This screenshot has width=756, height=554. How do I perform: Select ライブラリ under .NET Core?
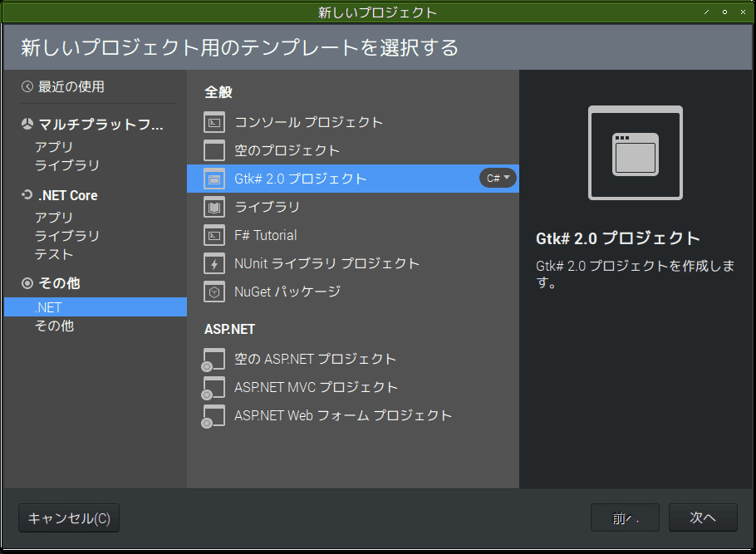(67, 236)
